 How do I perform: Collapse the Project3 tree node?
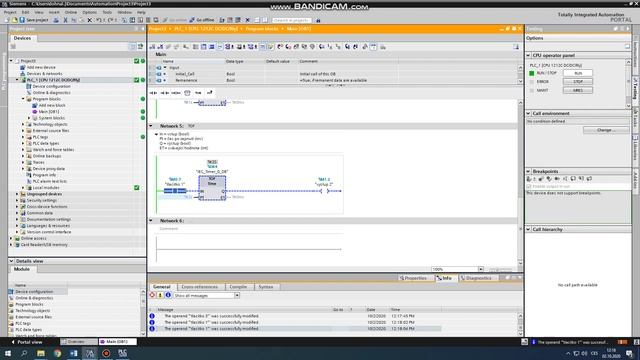11,61
